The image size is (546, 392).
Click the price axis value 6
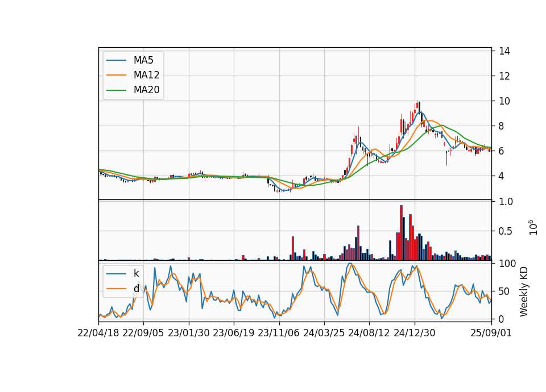point(502,151)
